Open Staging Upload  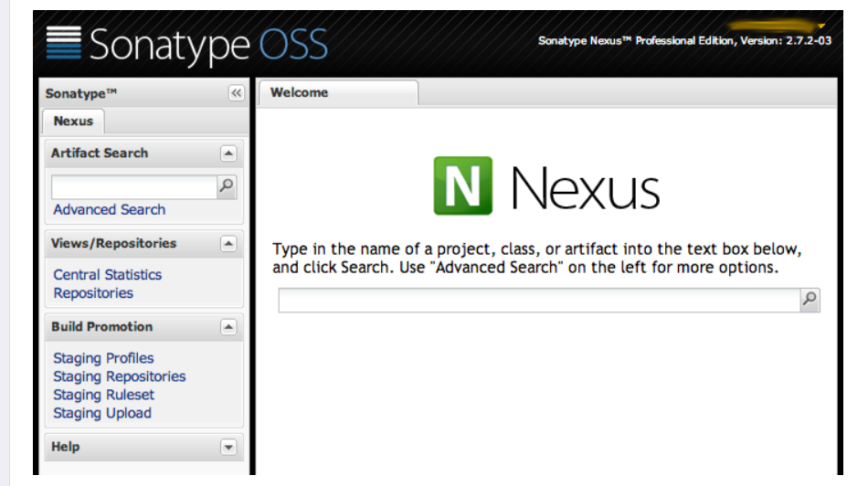101,413
